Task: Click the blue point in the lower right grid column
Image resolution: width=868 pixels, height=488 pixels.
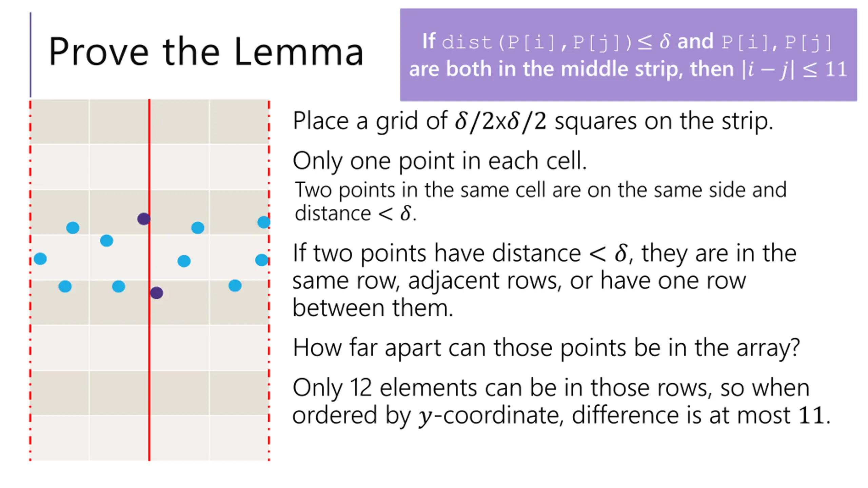Action: (x=235, y=286)
